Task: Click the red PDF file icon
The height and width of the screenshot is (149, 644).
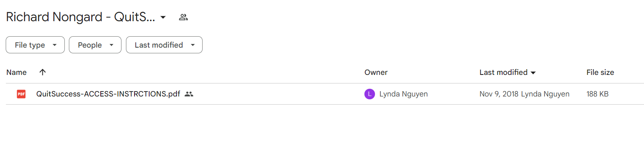Action: tap(21, 94)
